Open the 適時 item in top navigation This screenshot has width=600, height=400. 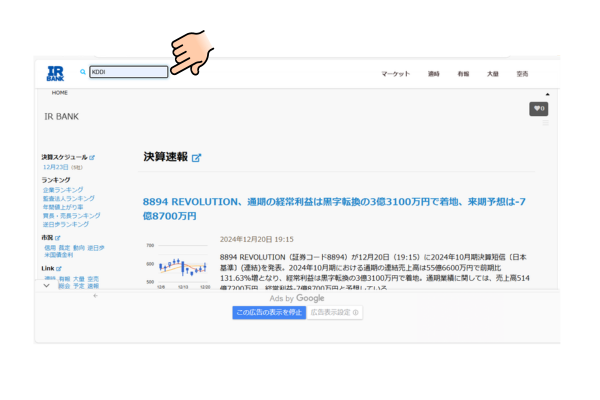click(434, 74)
